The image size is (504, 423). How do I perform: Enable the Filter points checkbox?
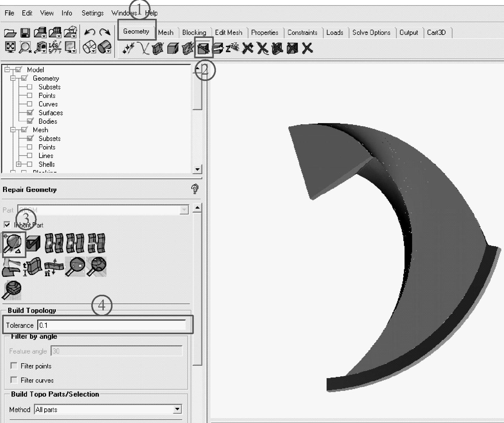14,366
